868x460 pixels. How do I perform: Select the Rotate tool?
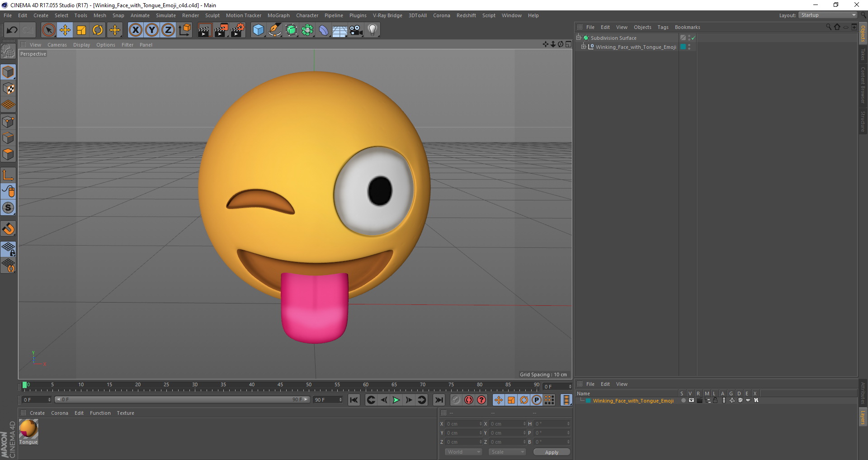click(98, 30)
